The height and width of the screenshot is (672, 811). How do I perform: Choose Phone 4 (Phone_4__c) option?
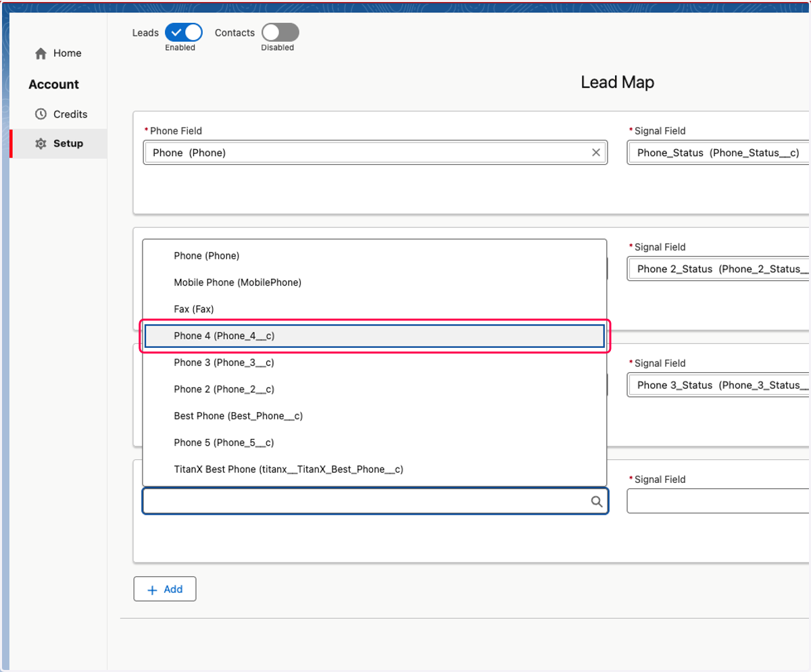coord(374,336)
